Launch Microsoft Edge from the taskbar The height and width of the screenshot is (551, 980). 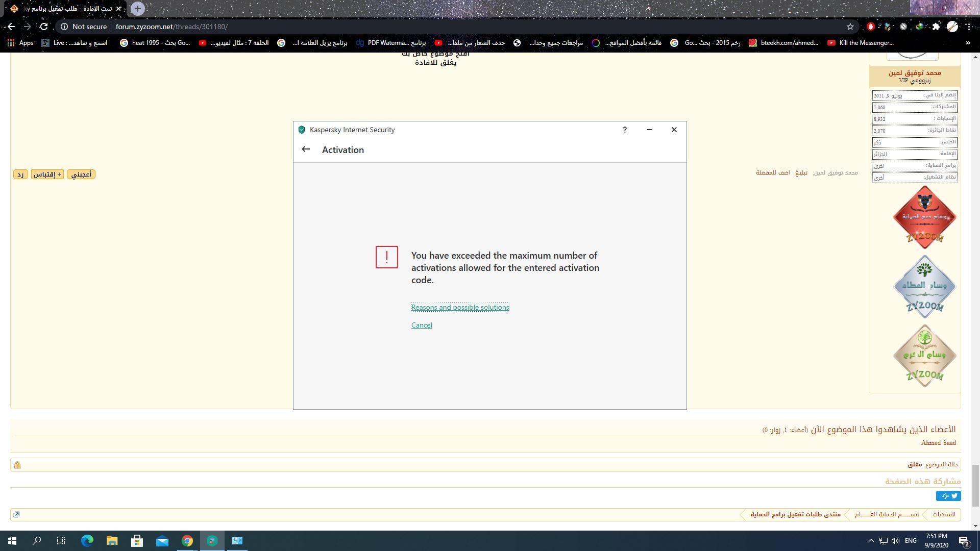pyautogui.click(x=87, y=541)
